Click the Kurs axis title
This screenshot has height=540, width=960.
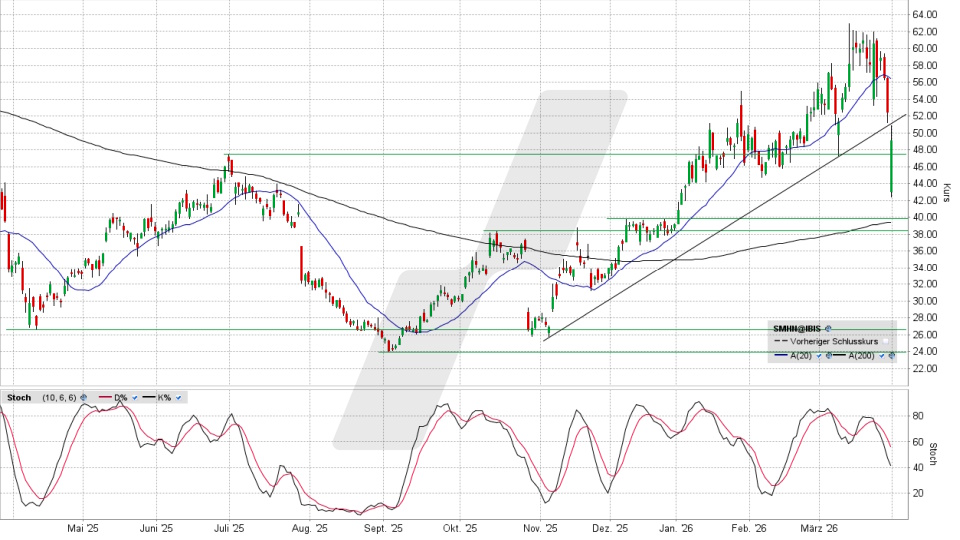(947, 188)
